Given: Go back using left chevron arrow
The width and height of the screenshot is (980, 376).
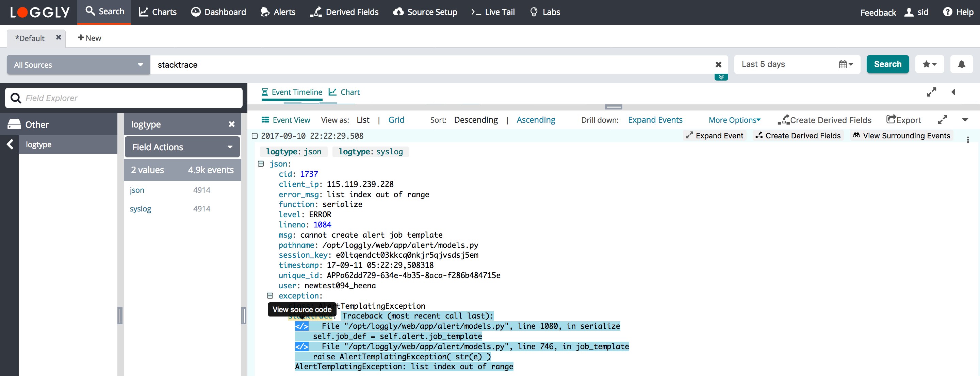Looking at the screenshot, I should click(x=10, y=144).
